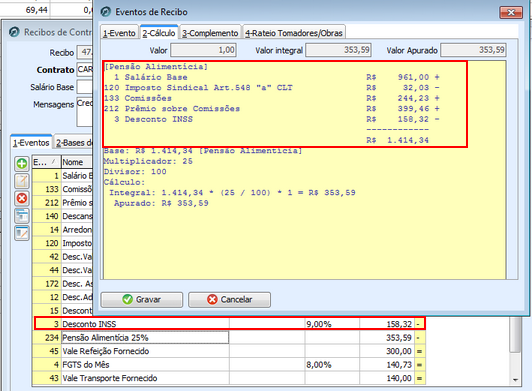Select the Desconto INSS row
The image size is (532, 391).
click(x=229, y=324)
